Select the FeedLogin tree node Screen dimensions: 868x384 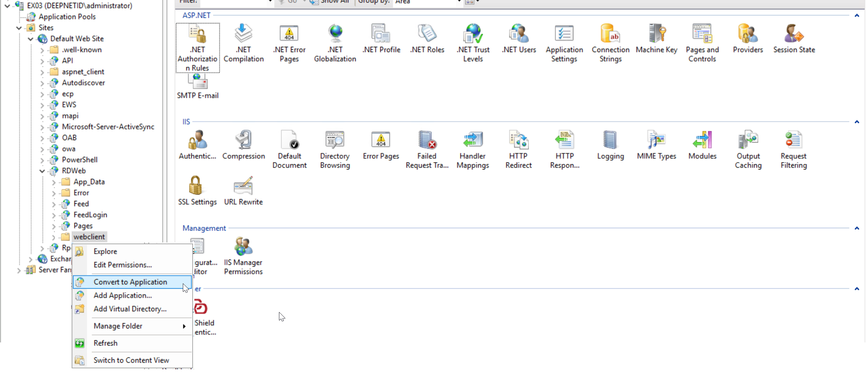point(90,215)
